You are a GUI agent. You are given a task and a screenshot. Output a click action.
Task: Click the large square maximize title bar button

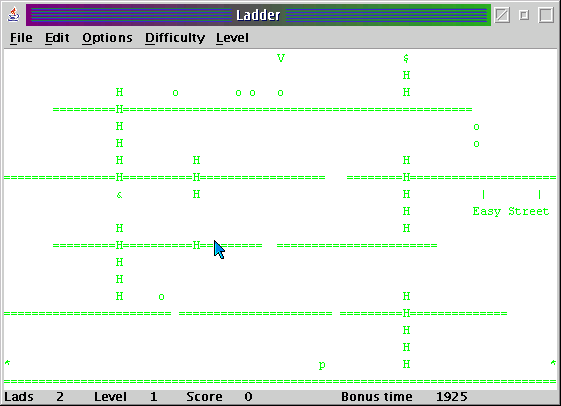[x=546, y=15]
